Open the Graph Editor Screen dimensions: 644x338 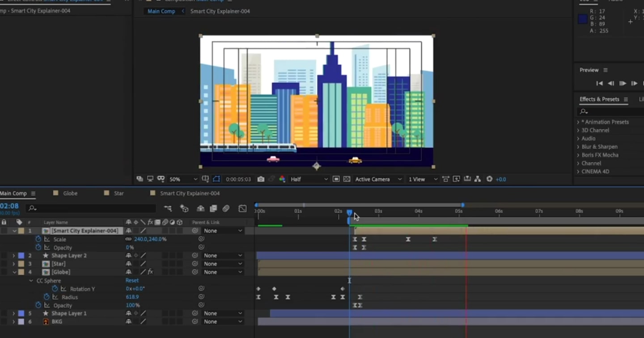(243, 208)
